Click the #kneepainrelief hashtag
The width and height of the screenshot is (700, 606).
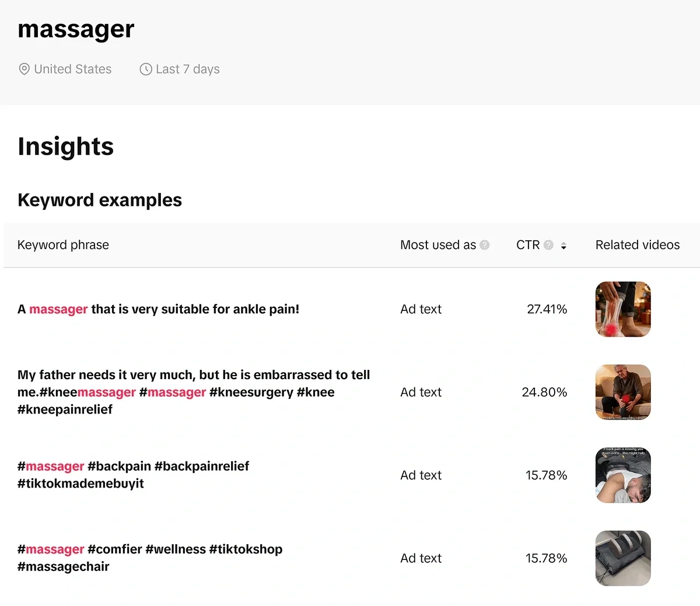coord(65,409)
